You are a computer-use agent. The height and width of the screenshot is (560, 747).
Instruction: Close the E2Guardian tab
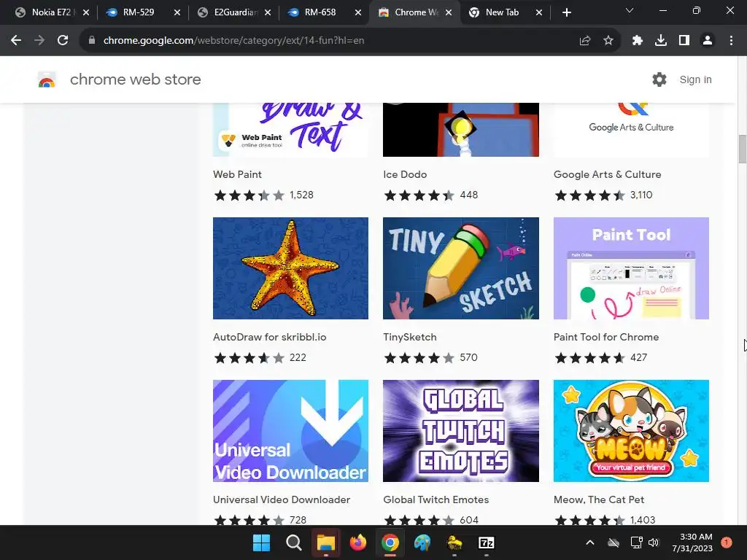268,12
